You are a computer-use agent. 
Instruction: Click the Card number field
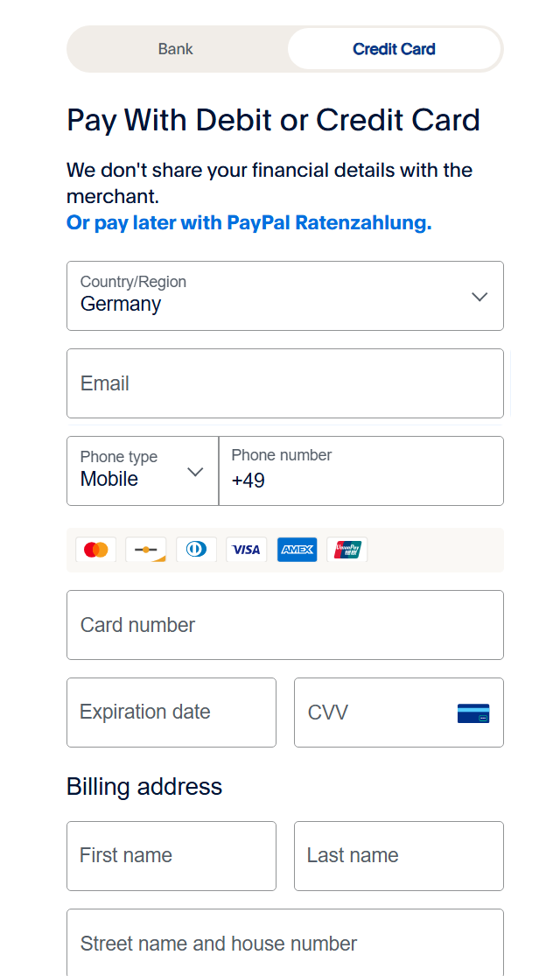(284, 625)
